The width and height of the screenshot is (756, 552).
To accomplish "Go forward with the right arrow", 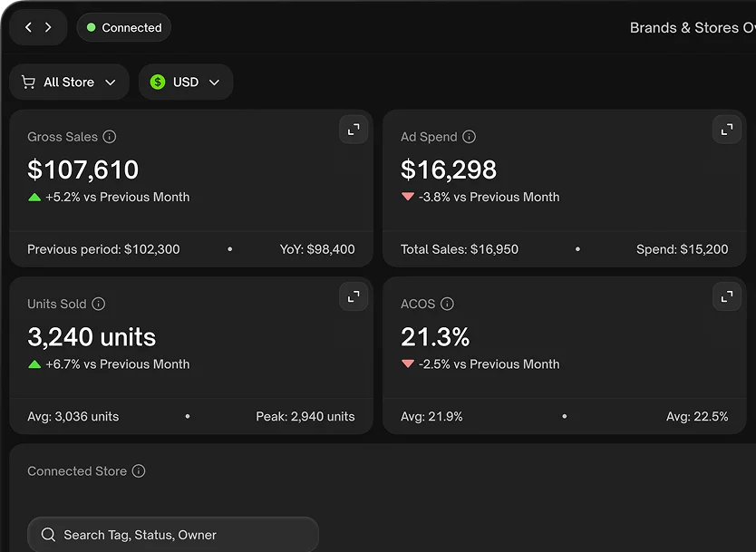I will [48, 27].
